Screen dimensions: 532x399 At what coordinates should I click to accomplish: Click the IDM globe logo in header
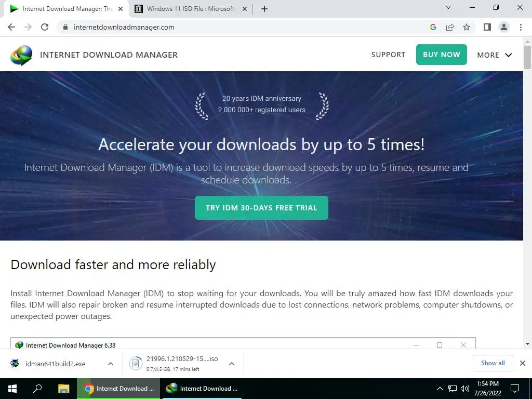click(21, 55)
